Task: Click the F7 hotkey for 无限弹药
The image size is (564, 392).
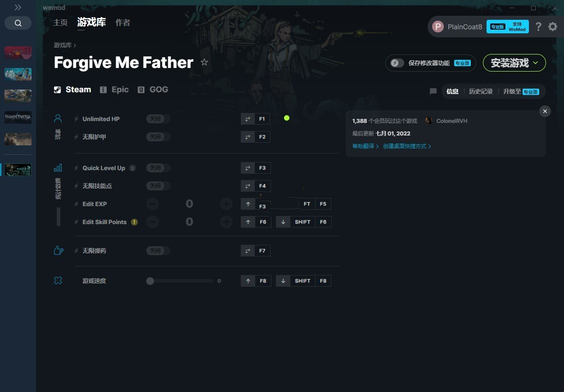Action: (x=262, y=251)
